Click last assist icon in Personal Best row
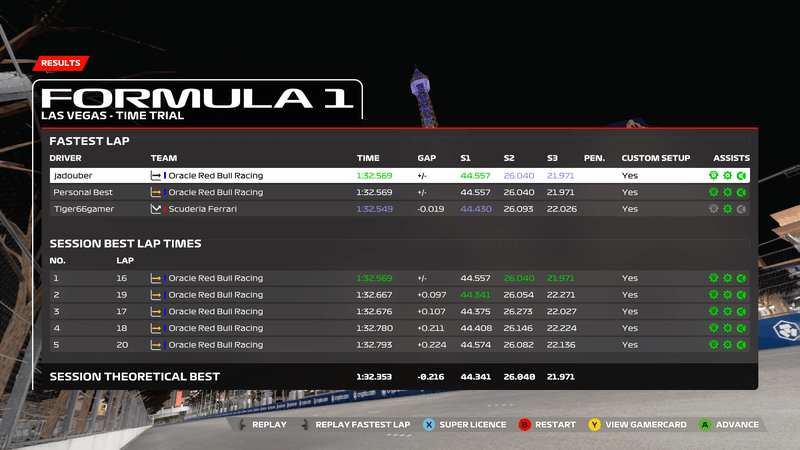 pos(741,192)
